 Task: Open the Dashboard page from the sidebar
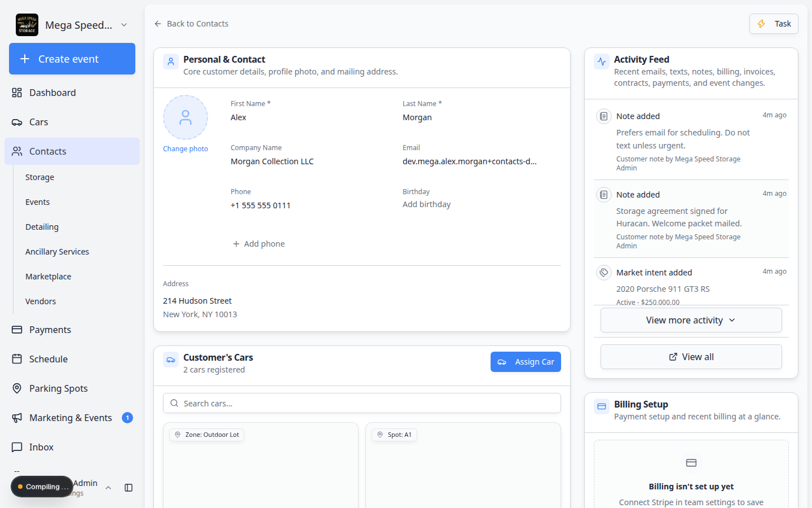click(x=72, y=93)
